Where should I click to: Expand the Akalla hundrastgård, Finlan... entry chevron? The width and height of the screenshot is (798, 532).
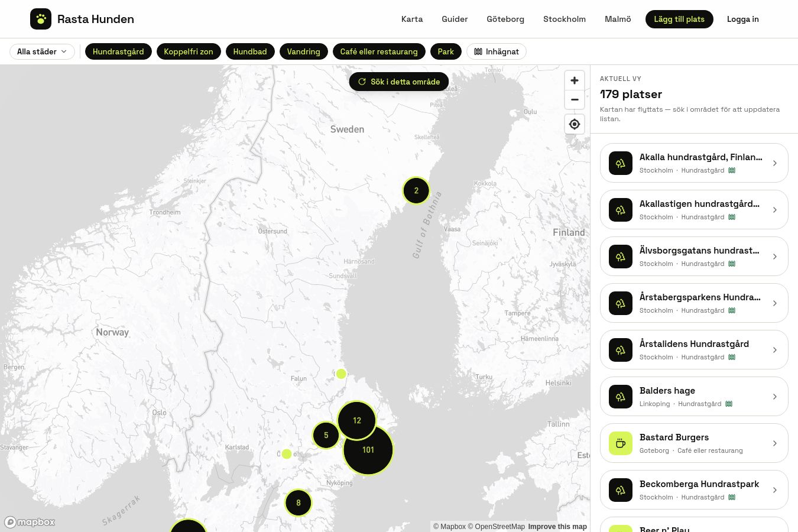pos(775,163)
